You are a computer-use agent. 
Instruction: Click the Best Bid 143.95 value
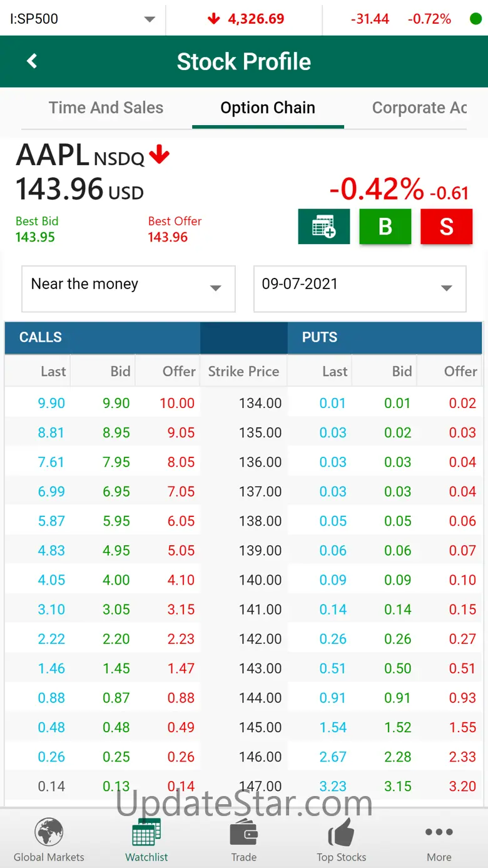point(35,237)
